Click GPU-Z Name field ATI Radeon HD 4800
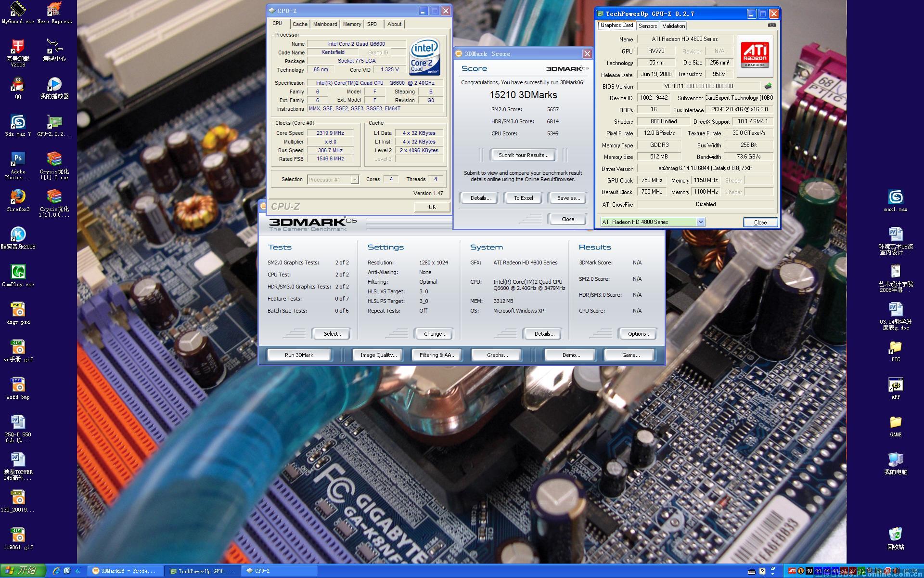This screenshot has width=924, height=578. pos(684,39)
